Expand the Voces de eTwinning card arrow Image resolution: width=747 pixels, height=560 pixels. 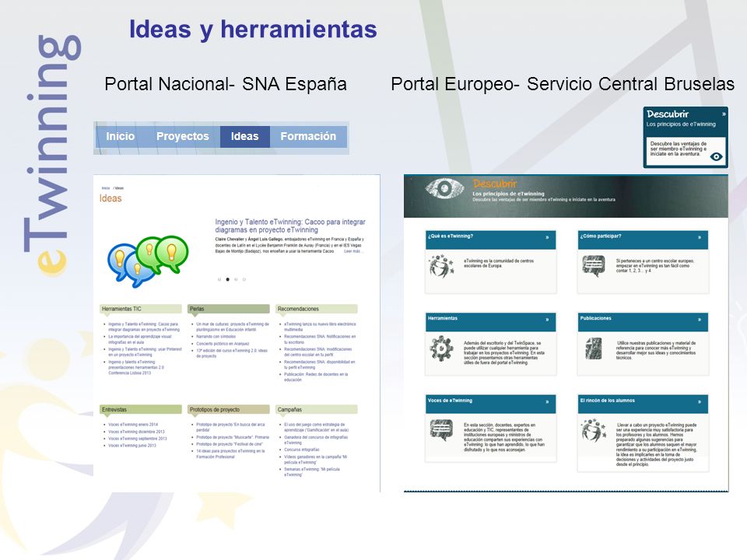pyautogui.click(x=547, y=402)
